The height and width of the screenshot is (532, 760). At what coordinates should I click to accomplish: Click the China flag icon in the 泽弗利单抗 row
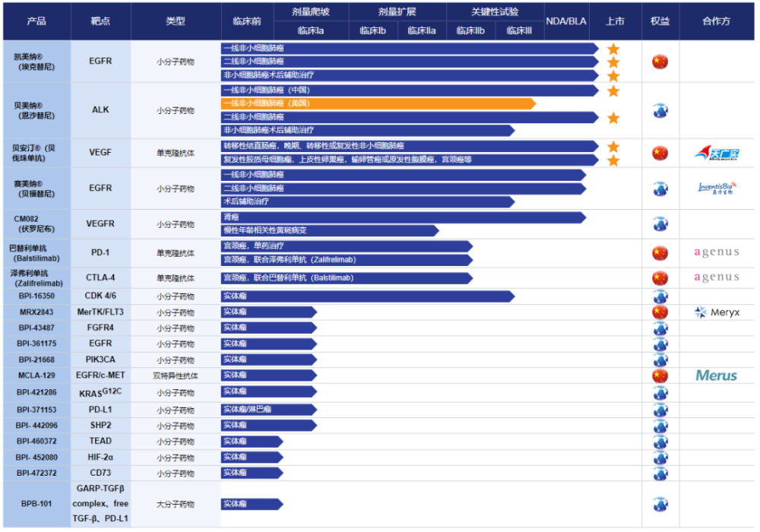pos(660,277)
